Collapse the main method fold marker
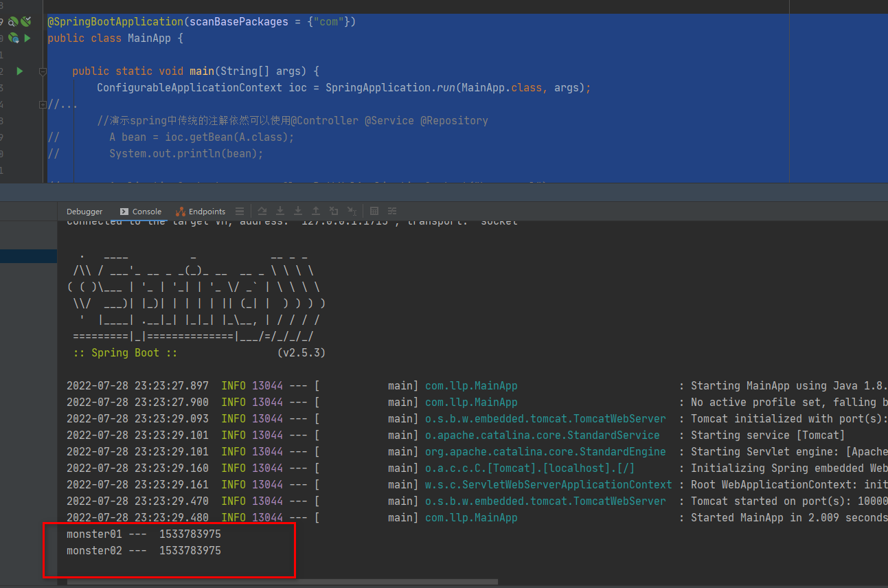Image resolution: width=888 pixels, height=588 pixels. 43,71
